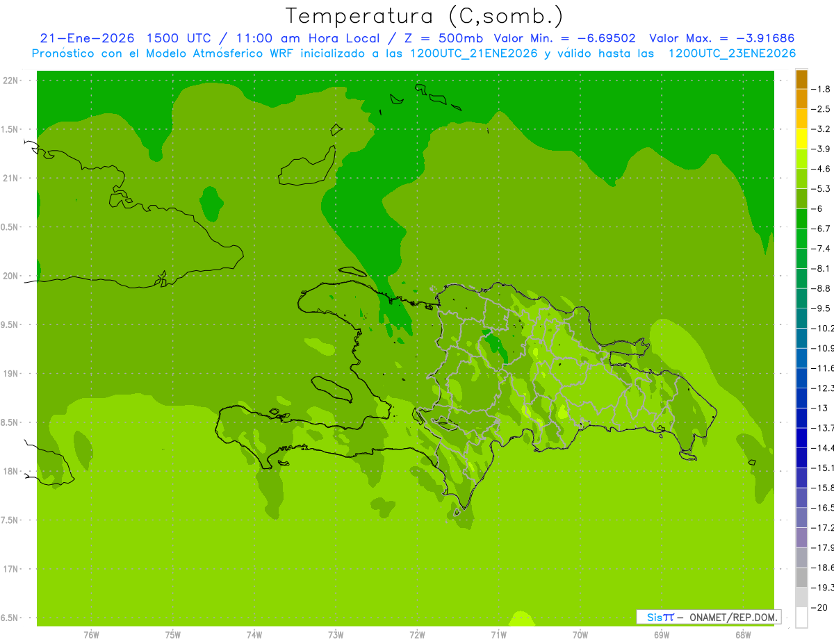Viewport: 834px width, 644px height.
Task: Click the 22N latitude axis label
Action: click(12, 81)
